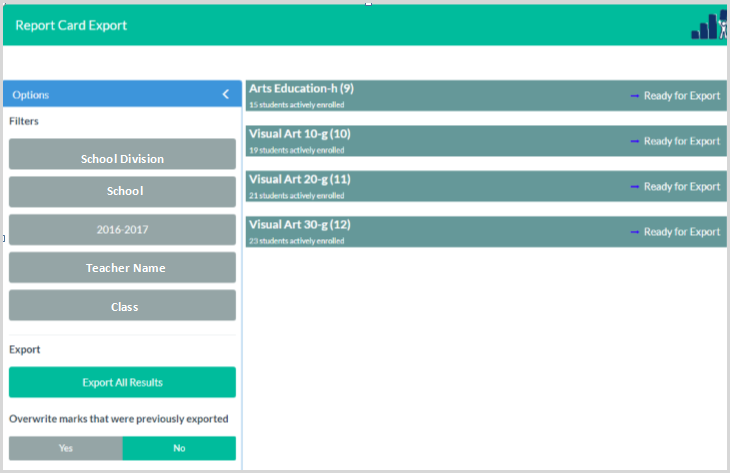Viewport: 730px width, 473px height.
Task: Collapse the Options panel with the chevron
Action: [x=225, y=95]
